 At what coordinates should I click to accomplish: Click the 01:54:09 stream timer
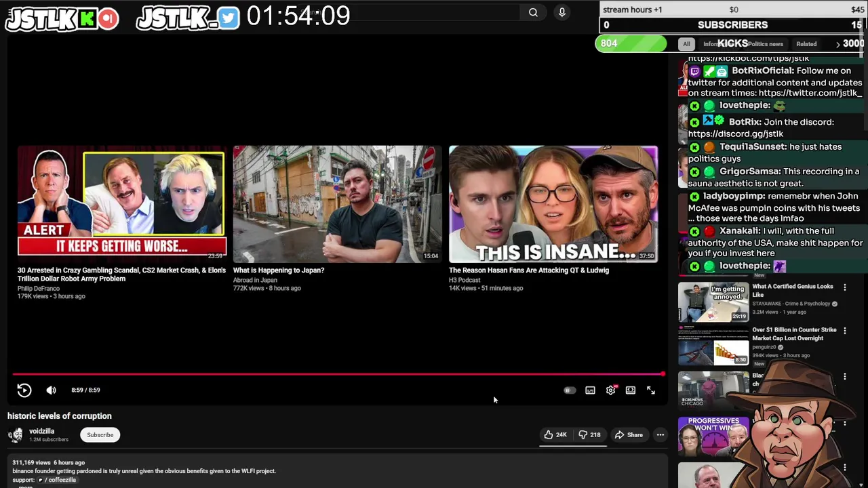[x=298, y=16]
